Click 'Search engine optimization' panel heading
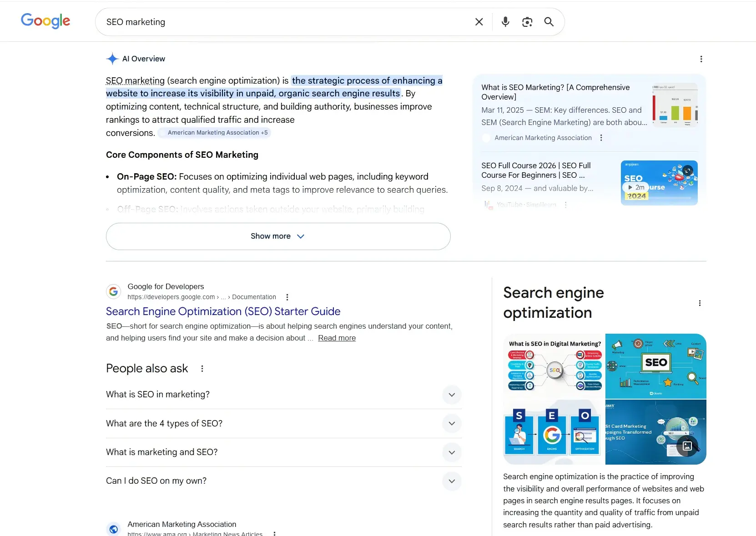The width and height of the screenshot is (756, 536). point(553,303)
